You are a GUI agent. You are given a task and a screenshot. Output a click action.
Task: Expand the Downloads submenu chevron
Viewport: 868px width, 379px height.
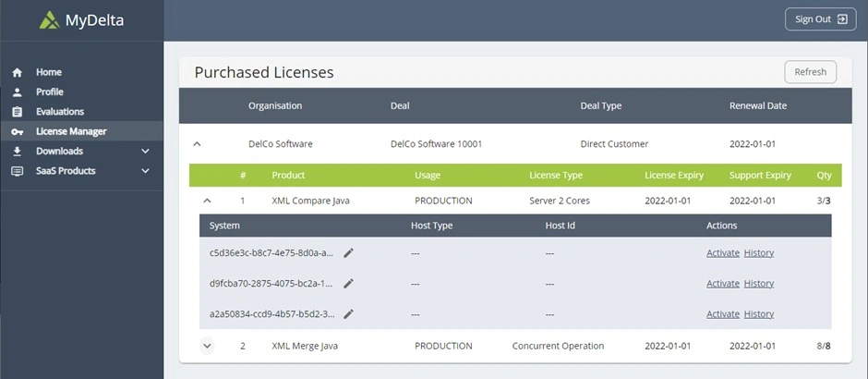click(x=145, y=152)
